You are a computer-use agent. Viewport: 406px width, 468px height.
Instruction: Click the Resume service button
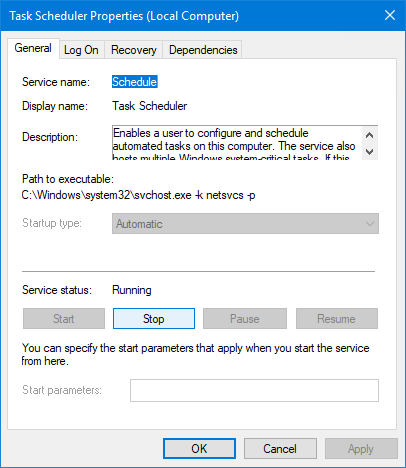click(x=337, y=319)
